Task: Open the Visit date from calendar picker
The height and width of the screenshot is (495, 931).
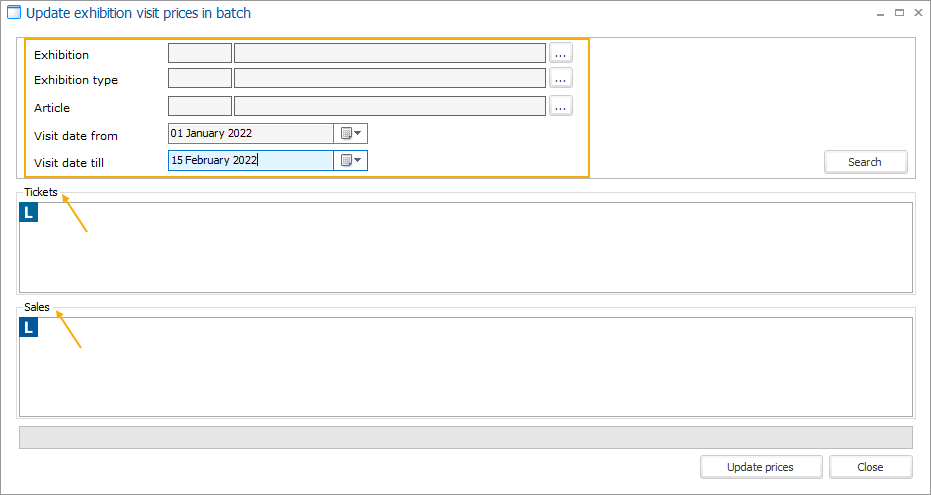Action: pyautogui.click(x=350, y=133)
